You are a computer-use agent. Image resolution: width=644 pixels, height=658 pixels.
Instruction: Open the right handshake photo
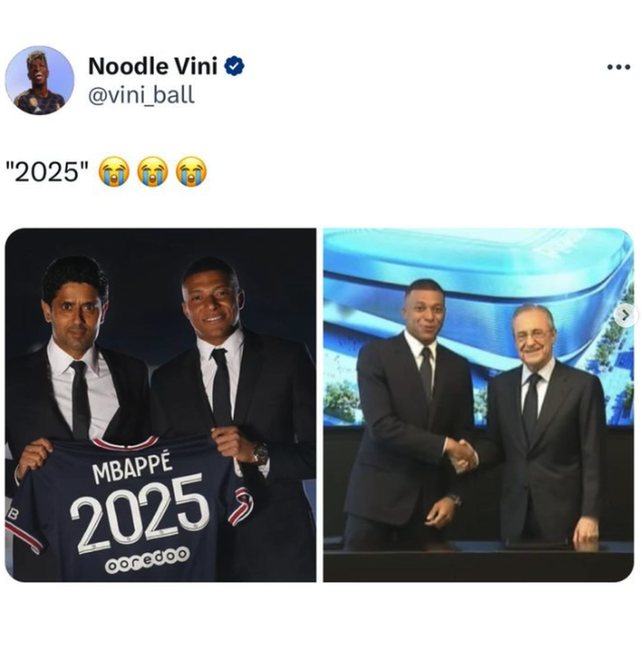(x=478, y=405)
